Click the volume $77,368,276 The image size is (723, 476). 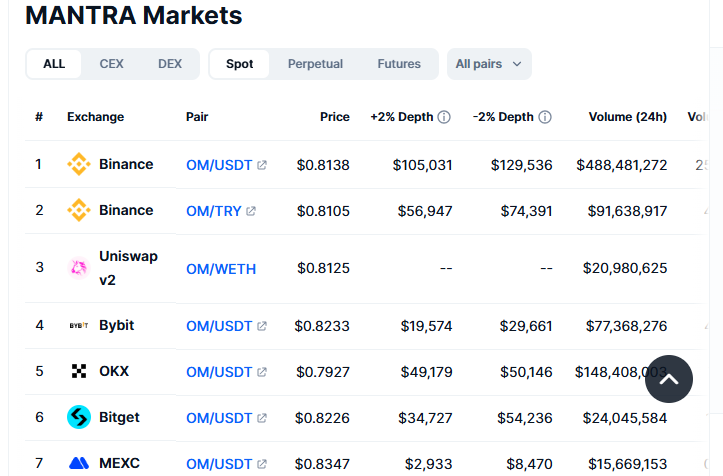coord(626,326)
